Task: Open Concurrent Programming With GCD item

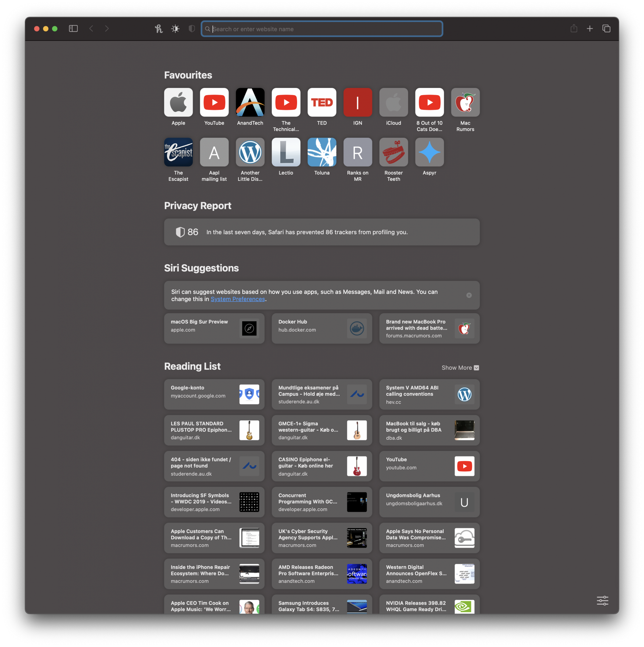Action: pyautogui.click(x=322, y=502)
